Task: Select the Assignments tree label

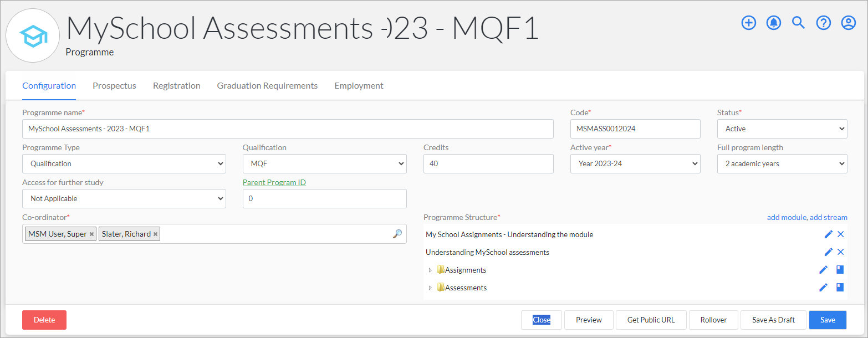Action: coord(466,270)
